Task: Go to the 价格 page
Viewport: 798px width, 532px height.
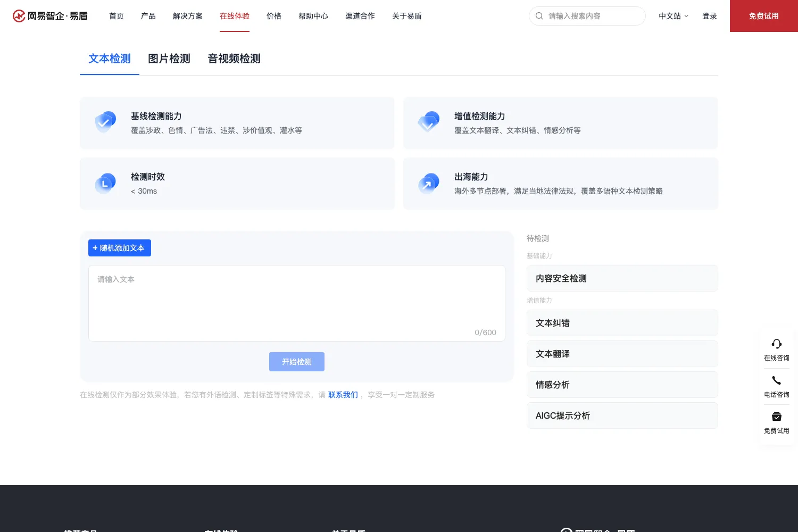Action: coord(274,16)
